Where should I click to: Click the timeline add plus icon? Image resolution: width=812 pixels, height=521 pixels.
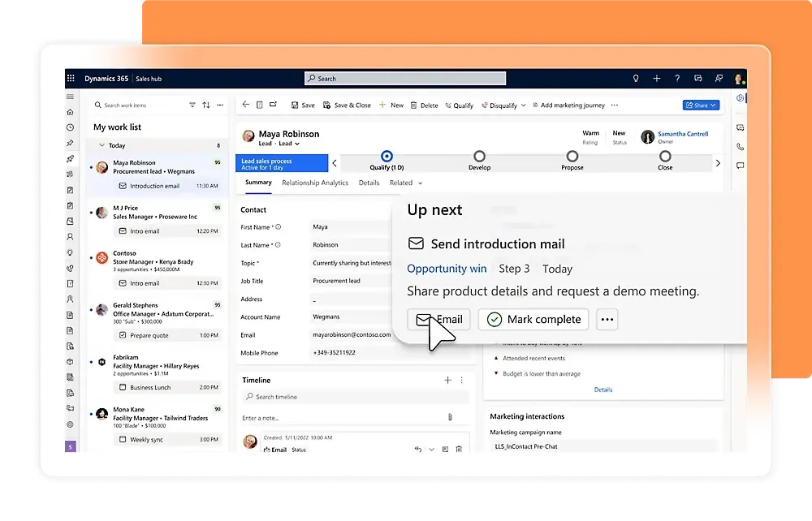click(x=447, y=381)
